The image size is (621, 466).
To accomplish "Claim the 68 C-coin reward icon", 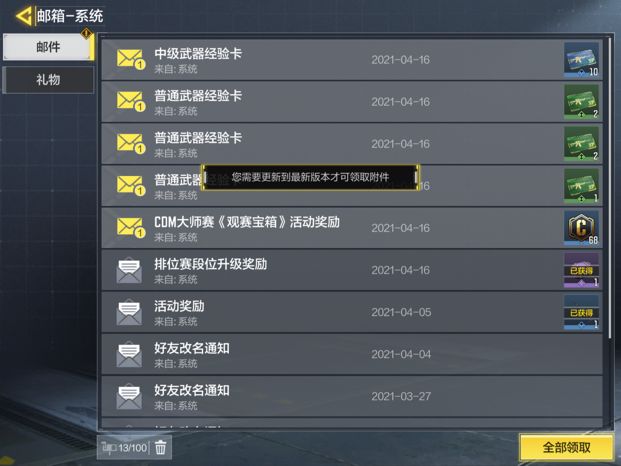I will 581,228.
